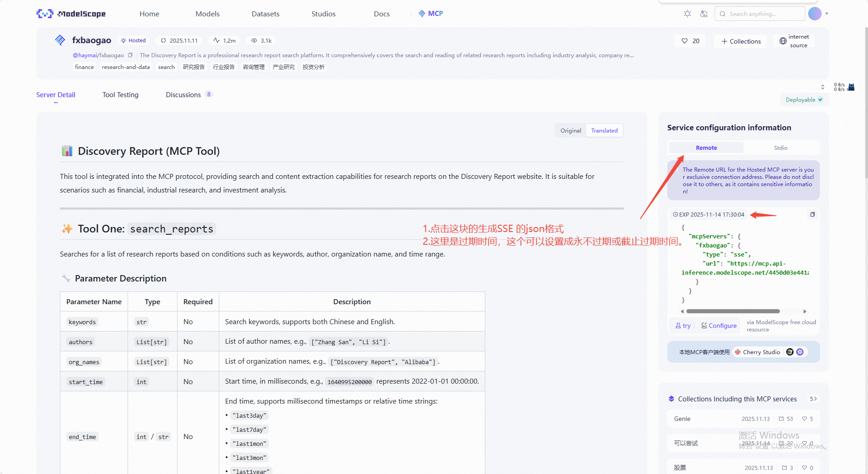Click the Collections stack icon in sidebar
The image size is (868, 474).
(x=671, y=399)
